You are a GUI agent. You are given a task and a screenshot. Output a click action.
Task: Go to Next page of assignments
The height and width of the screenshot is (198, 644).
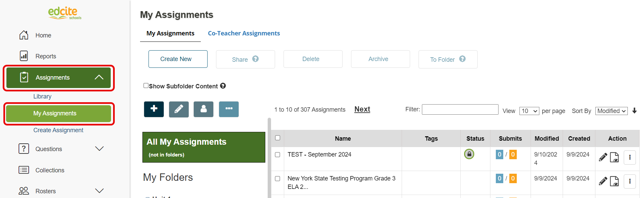[362, 109]
